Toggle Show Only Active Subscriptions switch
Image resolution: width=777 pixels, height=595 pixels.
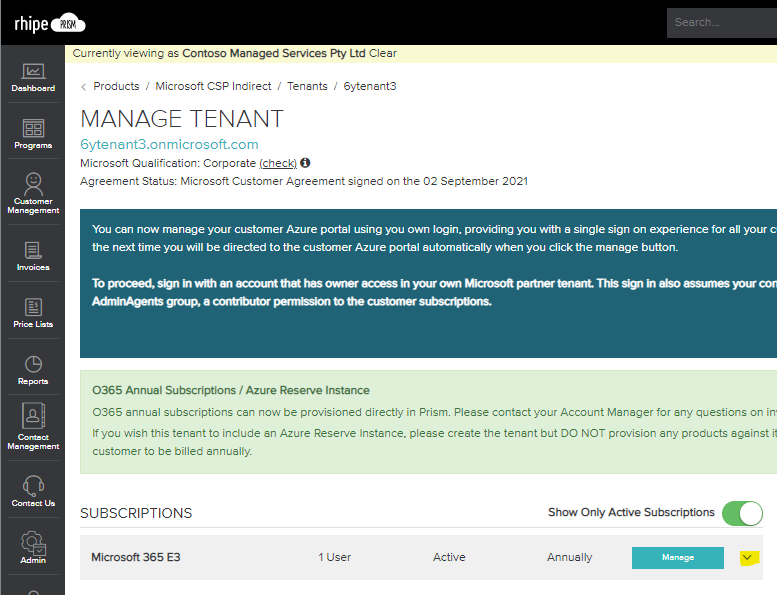[742, 513]
